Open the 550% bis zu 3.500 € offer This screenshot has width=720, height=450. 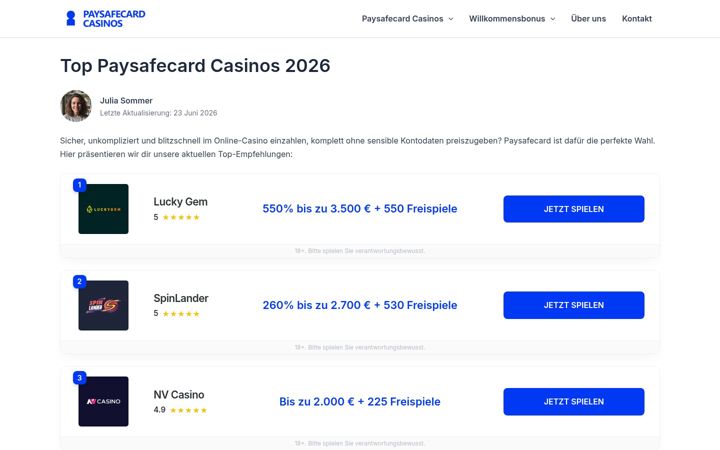pyautogui.click(x=360, y=208)
